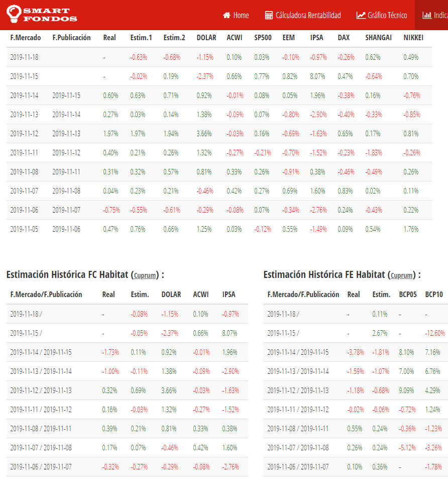Image resolution: width=448 pixels, height=480 pixels.
Task: Click the BCP05 column header
Action: tap(408, 295)
